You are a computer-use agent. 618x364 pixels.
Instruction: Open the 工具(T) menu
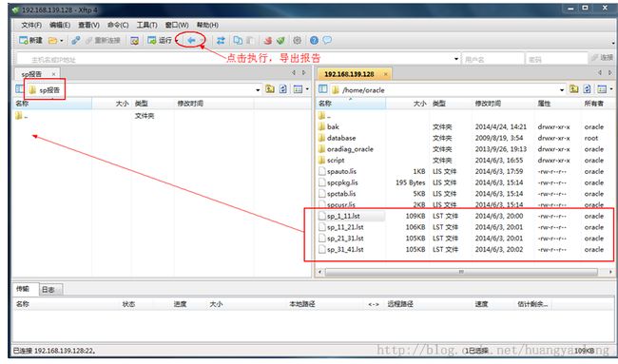146,25
